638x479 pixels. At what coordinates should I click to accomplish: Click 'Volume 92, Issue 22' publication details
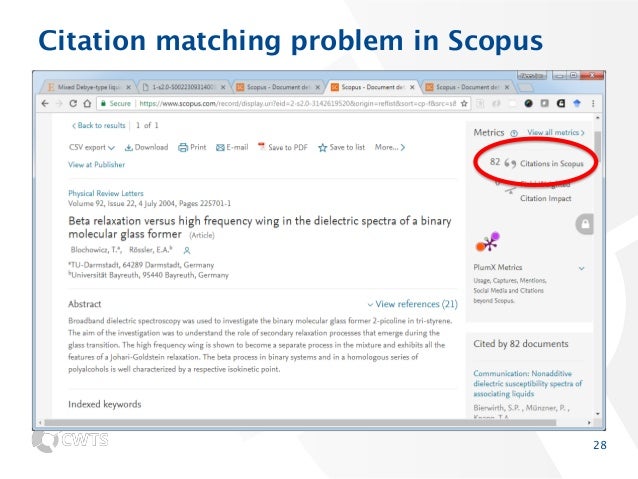149,203
